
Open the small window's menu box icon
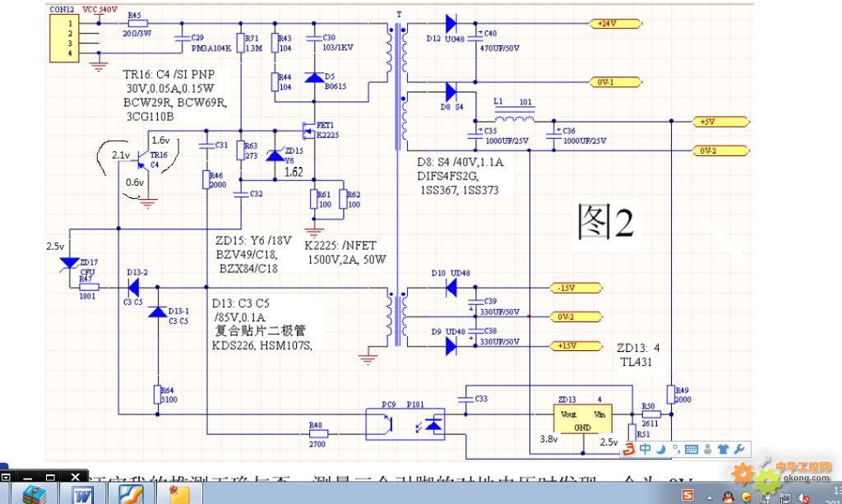[6, 477]
